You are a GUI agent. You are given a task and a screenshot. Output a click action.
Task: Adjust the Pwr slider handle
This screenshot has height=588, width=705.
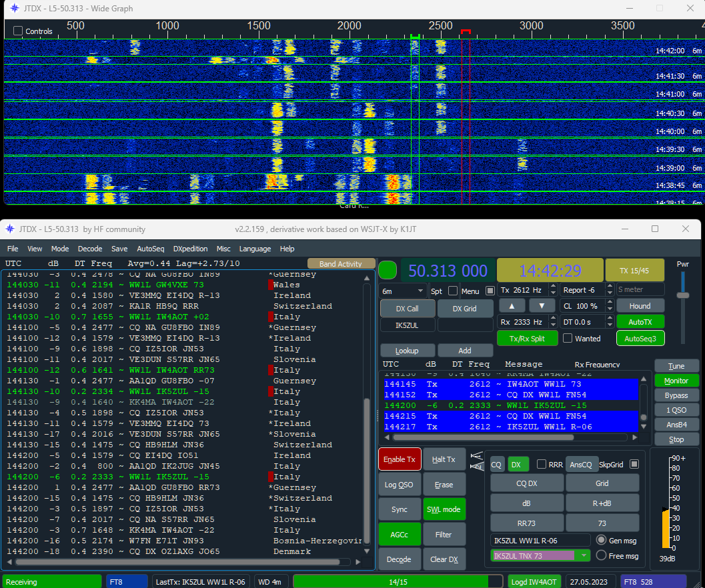coord(682,295)
